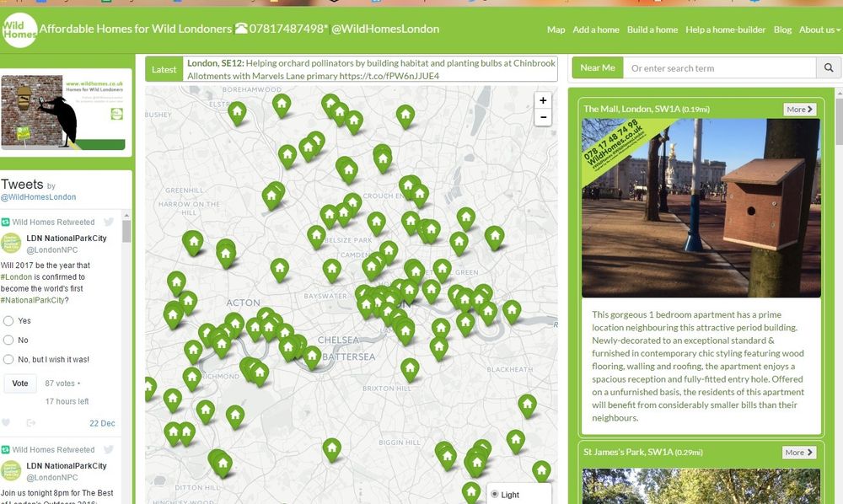Like the National Park City poll tweet

click(x=6, y=423)
